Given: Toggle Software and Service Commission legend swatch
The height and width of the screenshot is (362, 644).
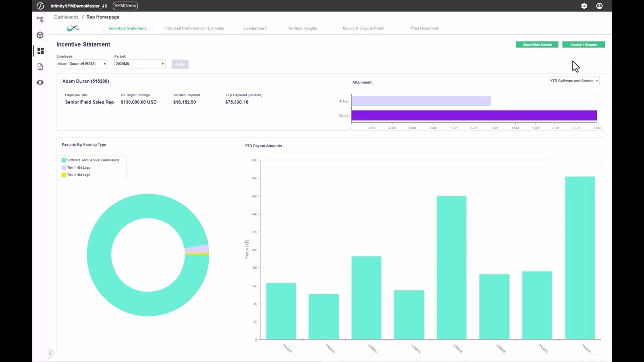Looking at the screenshot, I should (x=64, y=160).
